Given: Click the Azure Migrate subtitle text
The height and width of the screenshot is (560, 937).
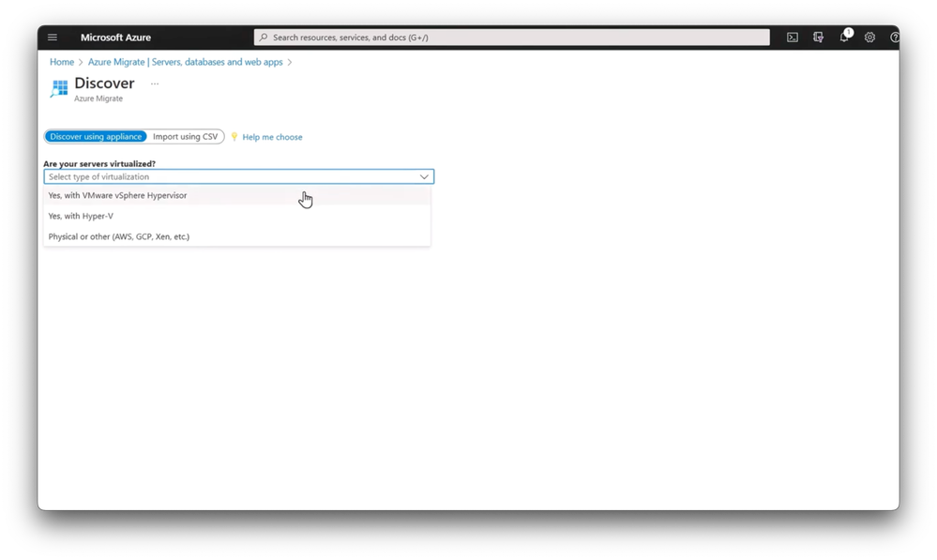Looking at the screenshot, I should (x=98, y=98).
